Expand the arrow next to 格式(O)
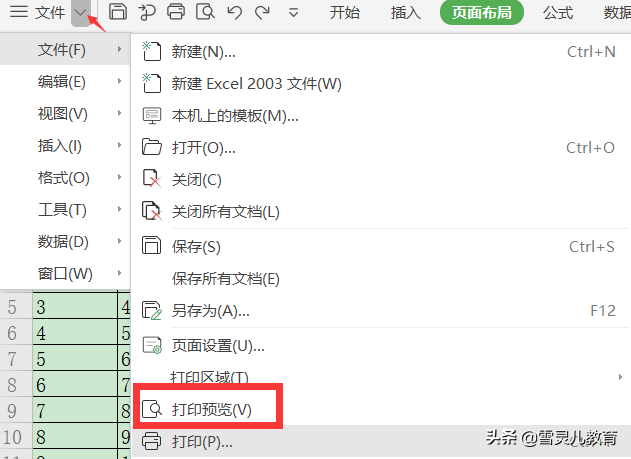The image size is (631, 459). coord(120,177)
